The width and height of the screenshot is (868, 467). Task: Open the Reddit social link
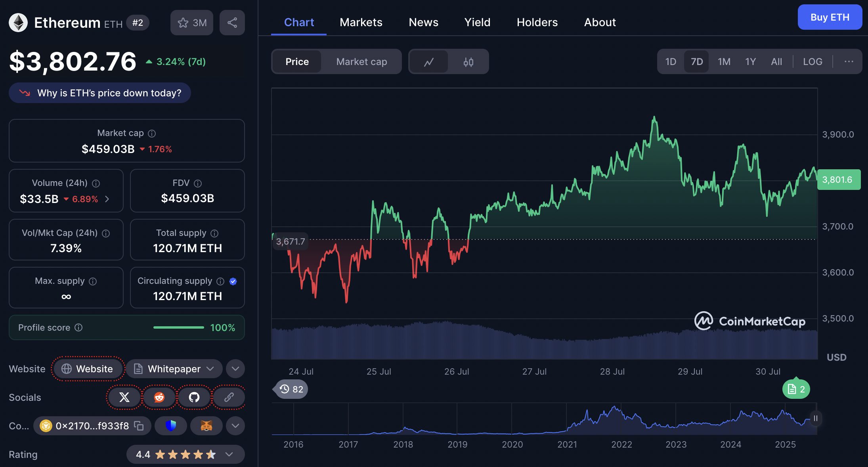[159, 397]
